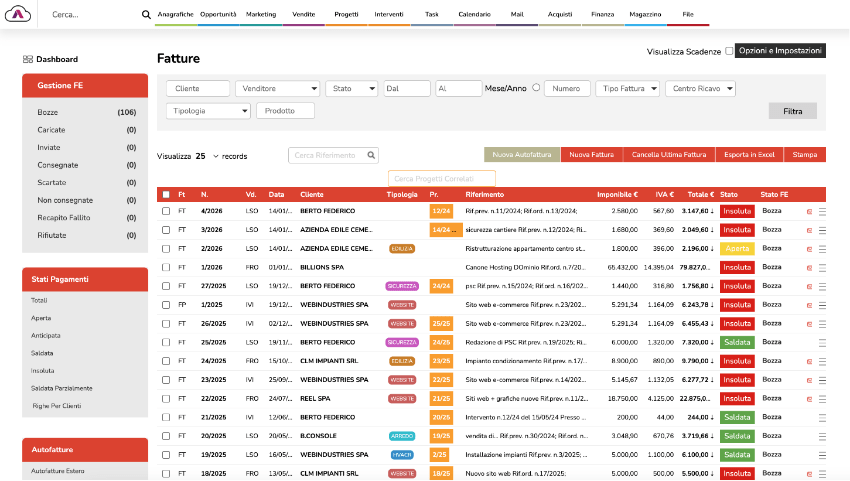
Task: Open hamburger menu for invoice 4/2026
Action: [x=823, y=212]
